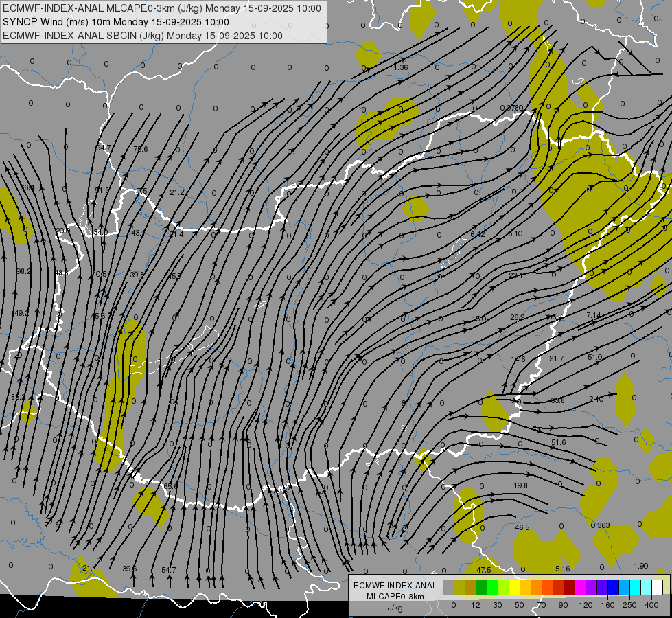Screen dimensions: 672x618
Task: Click the map value 21.7
Action: point(556,358)
